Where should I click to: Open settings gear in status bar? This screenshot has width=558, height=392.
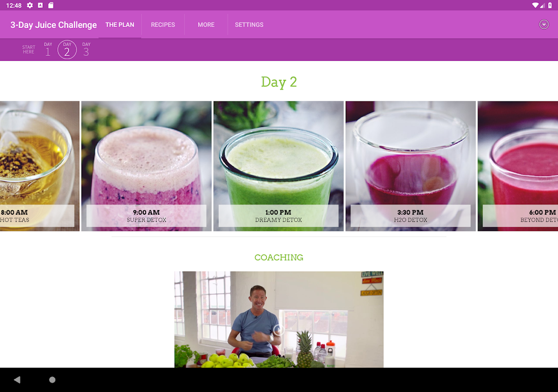click(30, 5)
